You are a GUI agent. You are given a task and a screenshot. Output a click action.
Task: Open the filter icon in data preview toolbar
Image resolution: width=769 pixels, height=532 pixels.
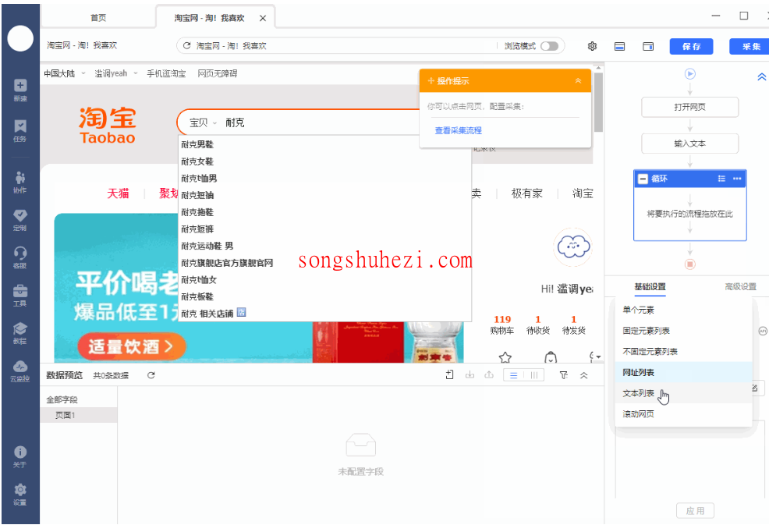pyautogui.click(x=564, y=375)
